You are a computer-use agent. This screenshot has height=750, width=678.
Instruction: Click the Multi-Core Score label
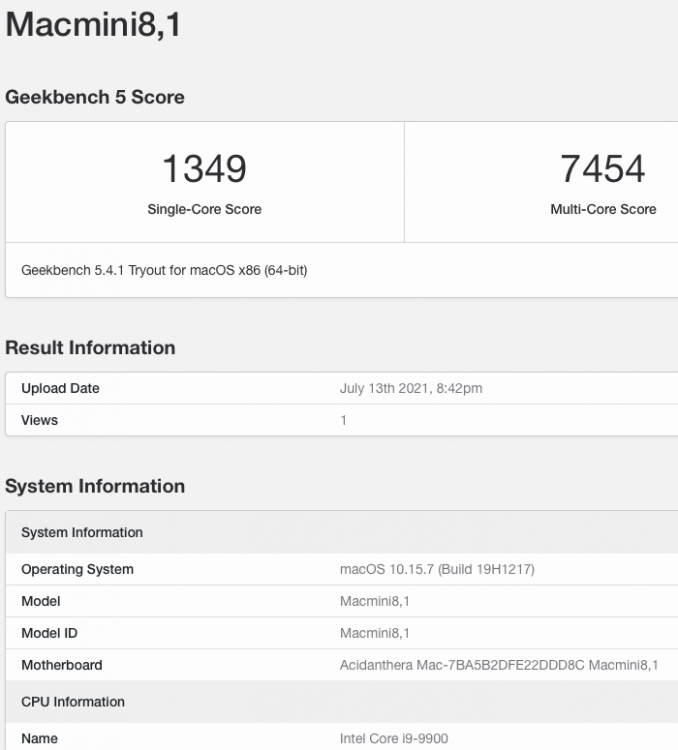click(603, 209)
